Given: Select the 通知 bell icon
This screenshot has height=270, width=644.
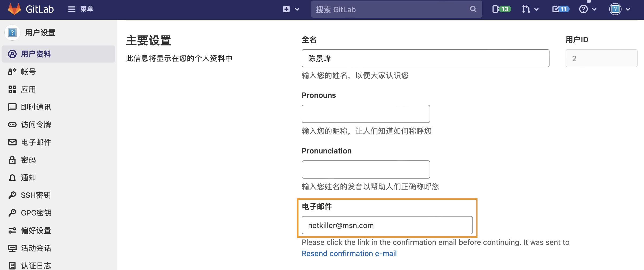Looking at the screenshot, I should click(12, 178).
